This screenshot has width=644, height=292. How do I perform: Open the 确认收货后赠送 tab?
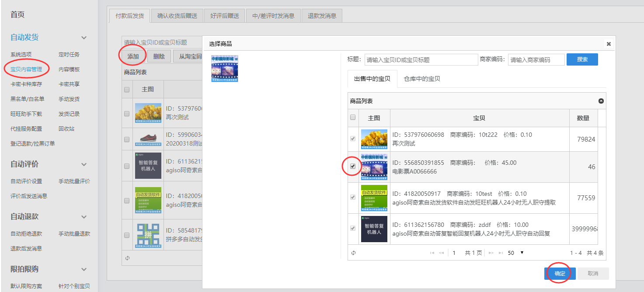(177, 16)
